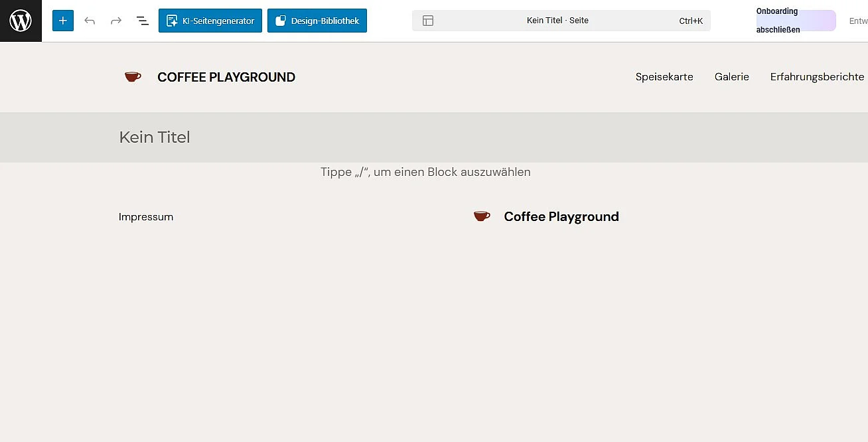Open the Kein Titel · Seite command palette
This screenshot has height=442, width=868.
tap(561, 21)
